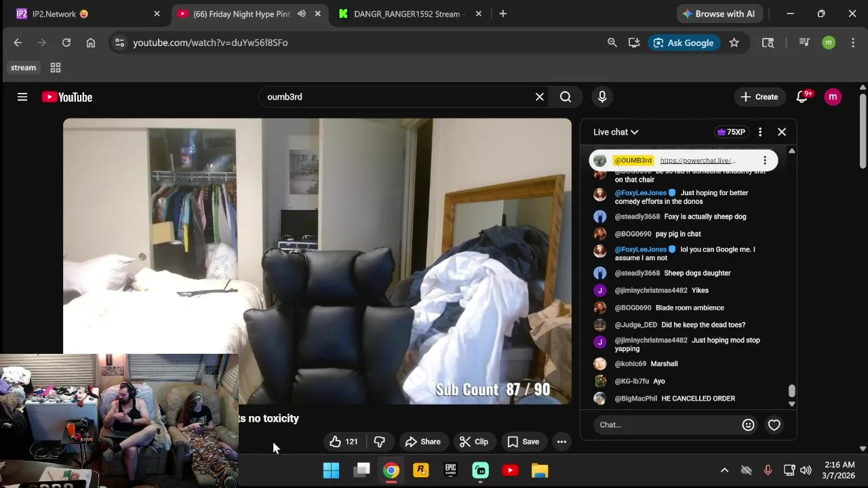Open more video actions menu
Viewport: 868px width, 488px height.
click(x=561, y=442)
